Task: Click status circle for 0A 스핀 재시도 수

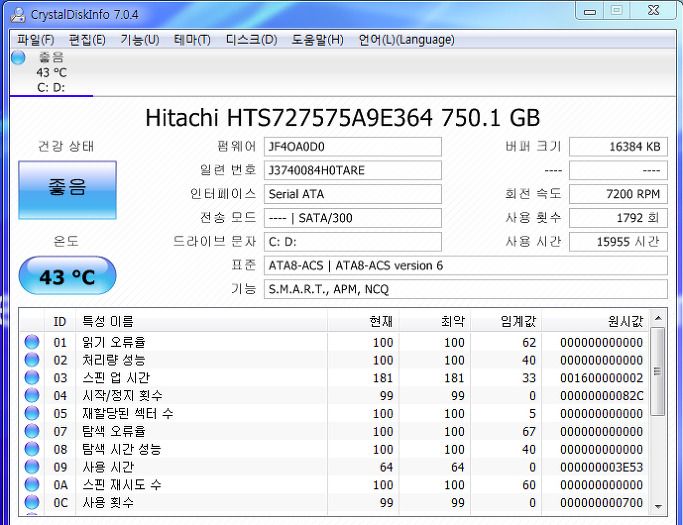Action: [32, 484]
